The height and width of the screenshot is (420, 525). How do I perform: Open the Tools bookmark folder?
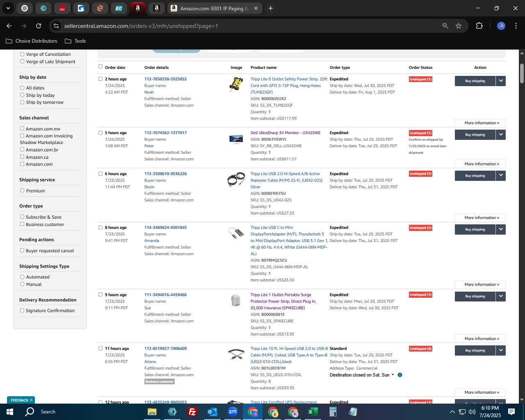[x=75, y=41]
